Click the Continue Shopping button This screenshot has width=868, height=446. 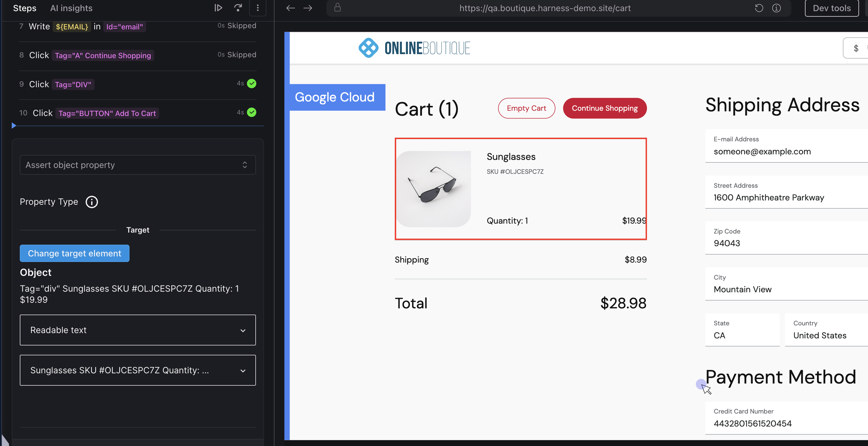pyautogui.click(x=605, y=108)
